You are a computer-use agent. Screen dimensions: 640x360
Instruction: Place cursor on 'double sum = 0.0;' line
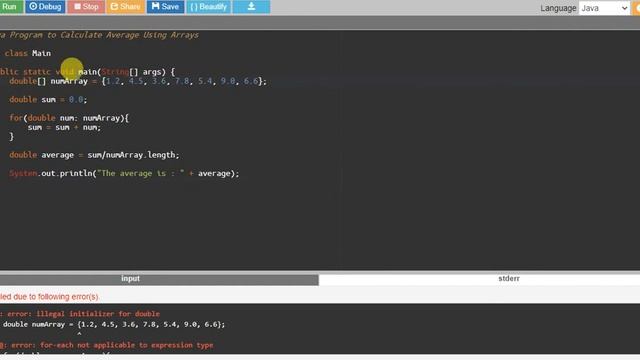coord(48,100)
